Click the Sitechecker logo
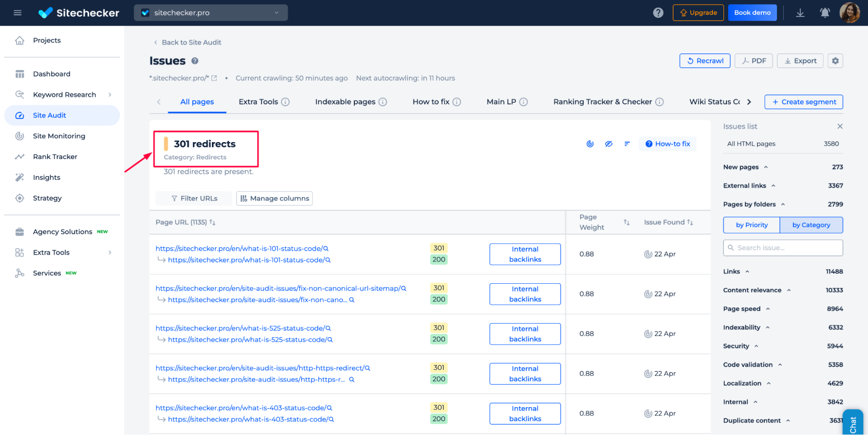The height and width of the screenshot is (435, 868). click(79, 13)
